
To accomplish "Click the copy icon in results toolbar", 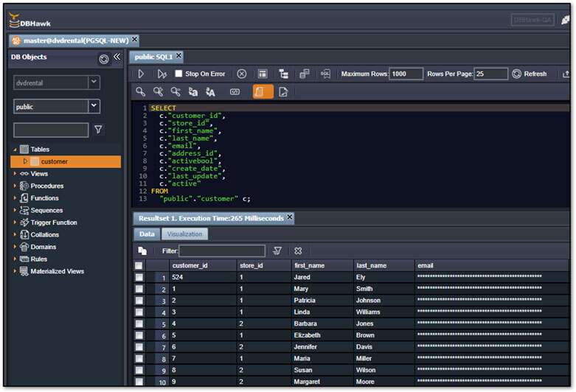I will [142, 251].
